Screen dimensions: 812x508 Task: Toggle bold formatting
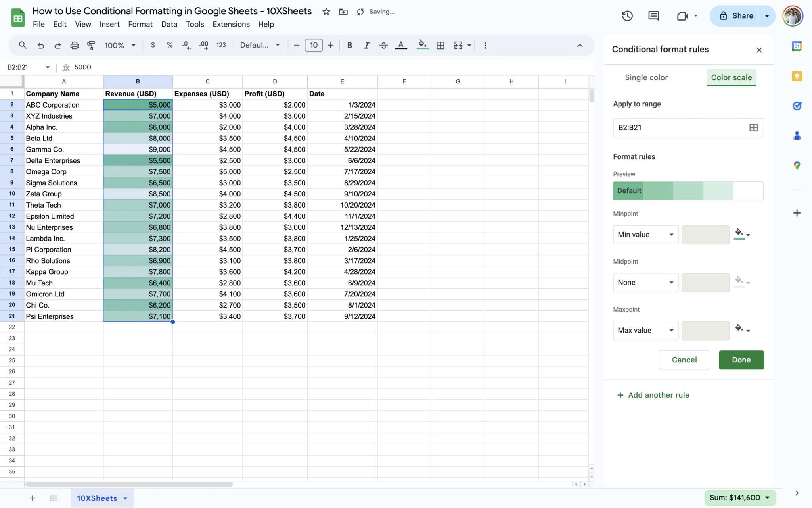coord(349,45)
